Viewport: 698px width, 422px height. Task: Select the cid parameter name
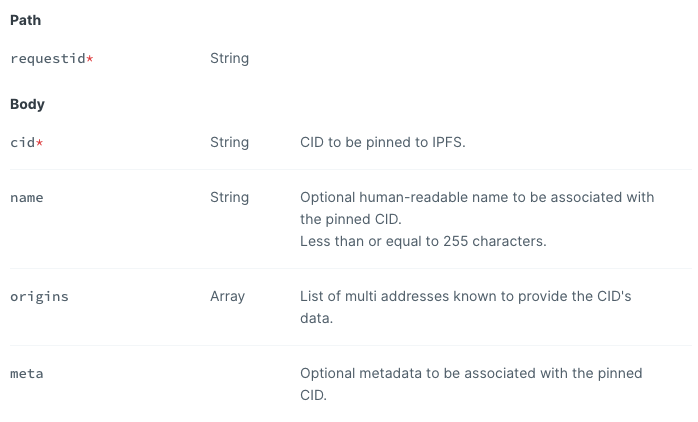coord(23,142)
